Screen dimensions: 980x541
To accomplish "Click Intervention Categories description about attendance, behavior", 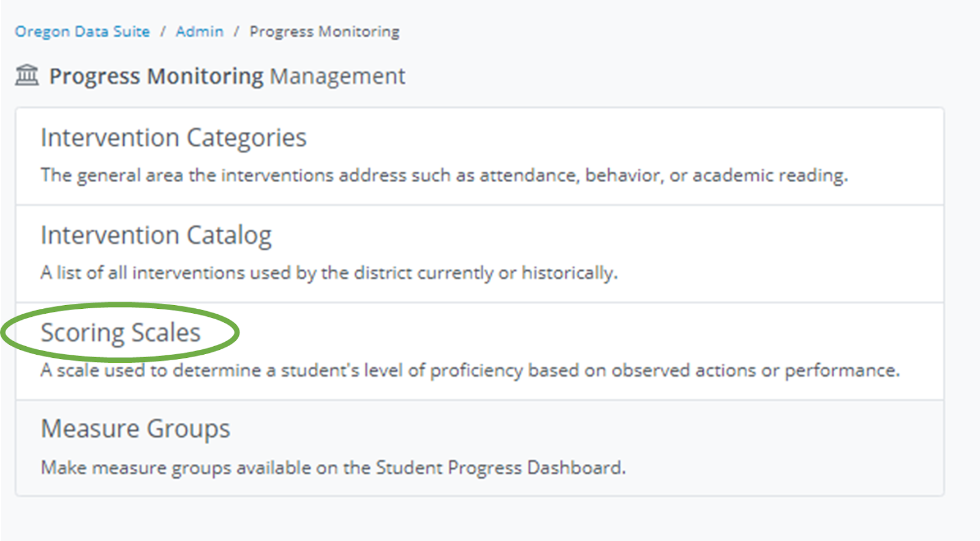I will tap(444, 175).
